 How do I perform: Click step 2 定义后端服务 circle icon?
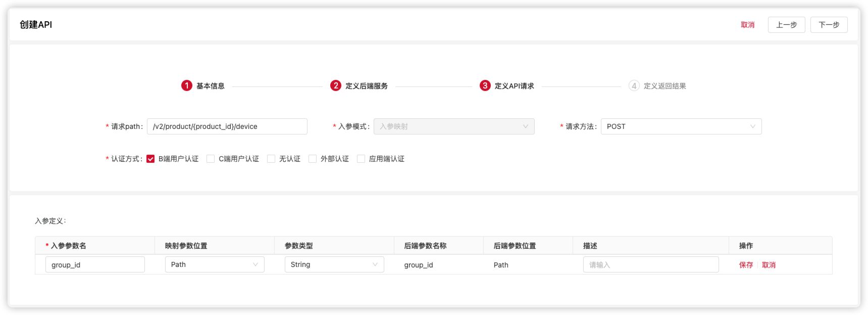[x=335, y=85]
